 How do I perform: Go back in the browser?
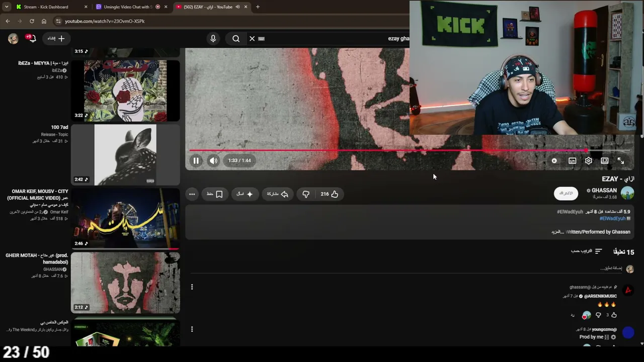tap(8, 21)
